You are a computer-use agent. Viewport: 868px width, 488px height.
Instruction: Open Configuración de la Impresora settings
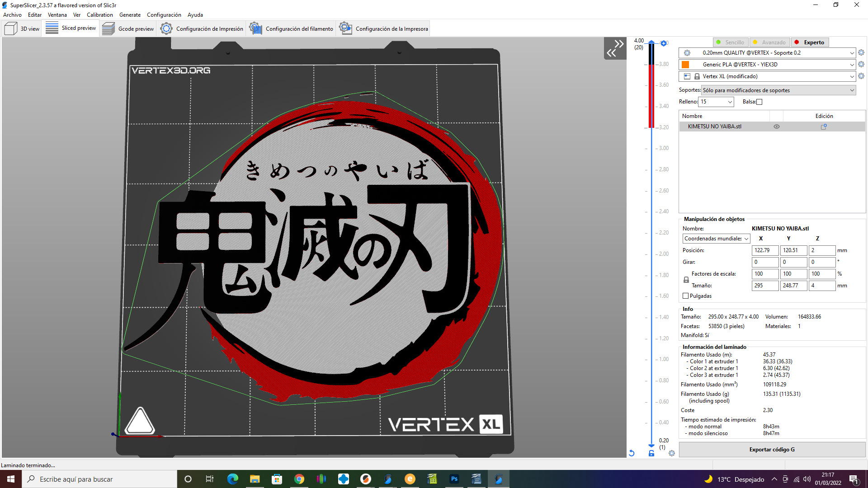pyautogui.click(x=383, y=28)
